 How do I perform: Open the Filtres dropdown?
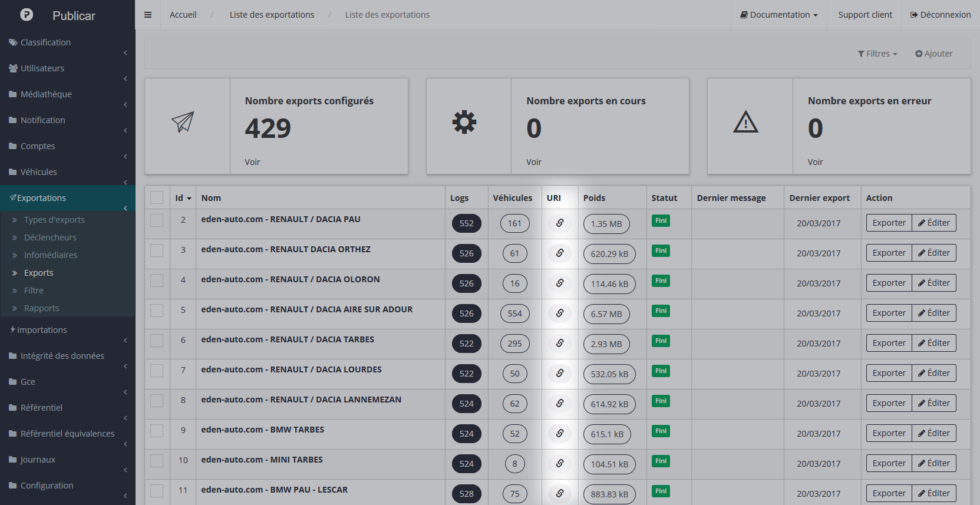(x=877, y=54)
